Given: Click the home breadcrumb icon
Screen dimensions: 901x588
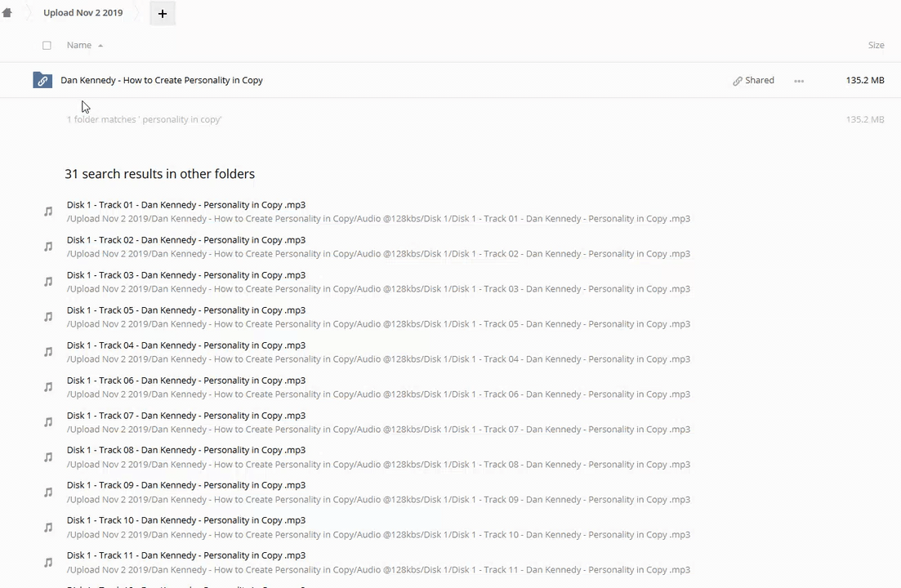Looking at the screenshot, I should (x=7, y=13).
